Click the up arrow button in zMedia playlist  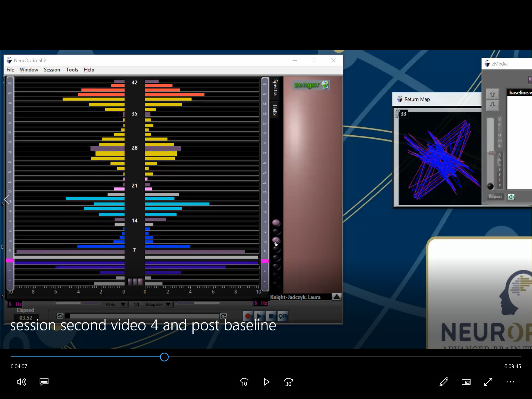[493, 94]
